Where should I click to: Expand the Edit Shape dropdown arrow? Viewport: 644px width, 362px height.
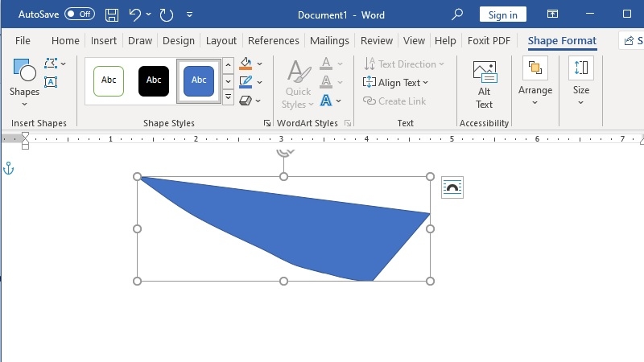[64, 64]
